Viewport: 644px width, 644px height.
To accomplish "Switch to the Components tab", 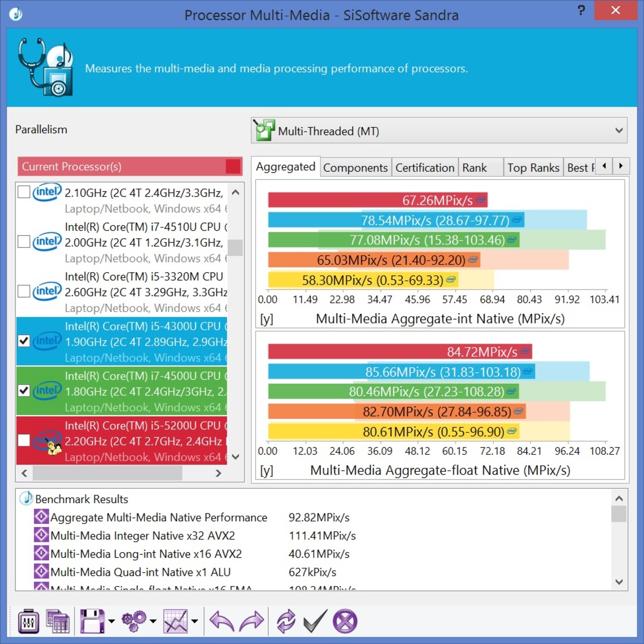I will 355,167.
